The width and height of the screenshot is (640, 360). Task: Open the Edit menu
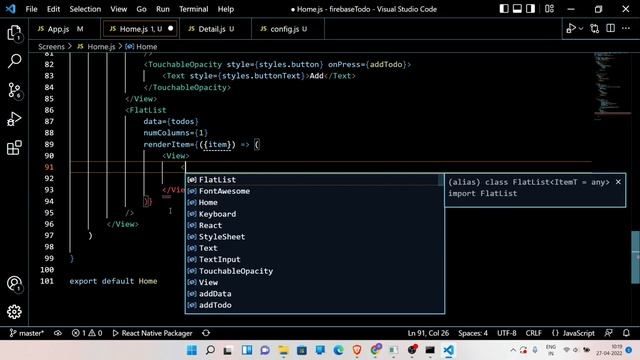tap(53, 9)
